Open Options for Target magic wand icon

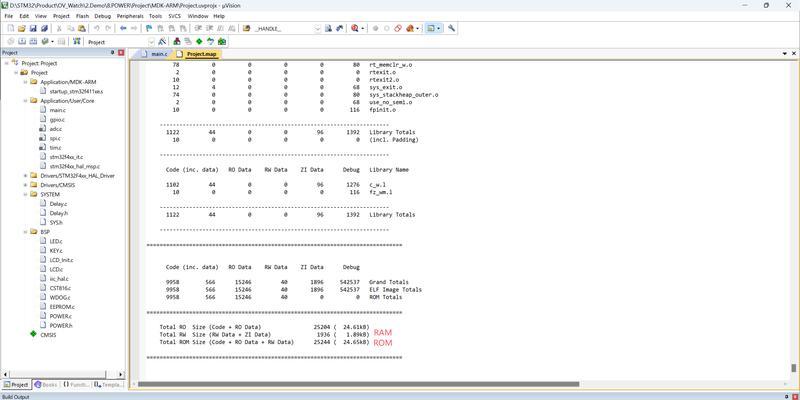(x=162, y=41)
